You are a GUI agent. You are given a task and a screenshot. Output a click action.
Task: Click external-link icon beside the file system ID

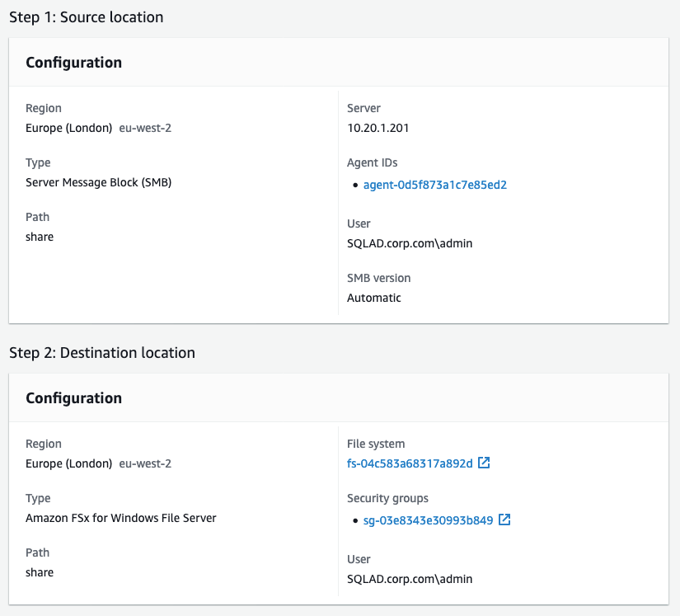[x=485, y=463]
